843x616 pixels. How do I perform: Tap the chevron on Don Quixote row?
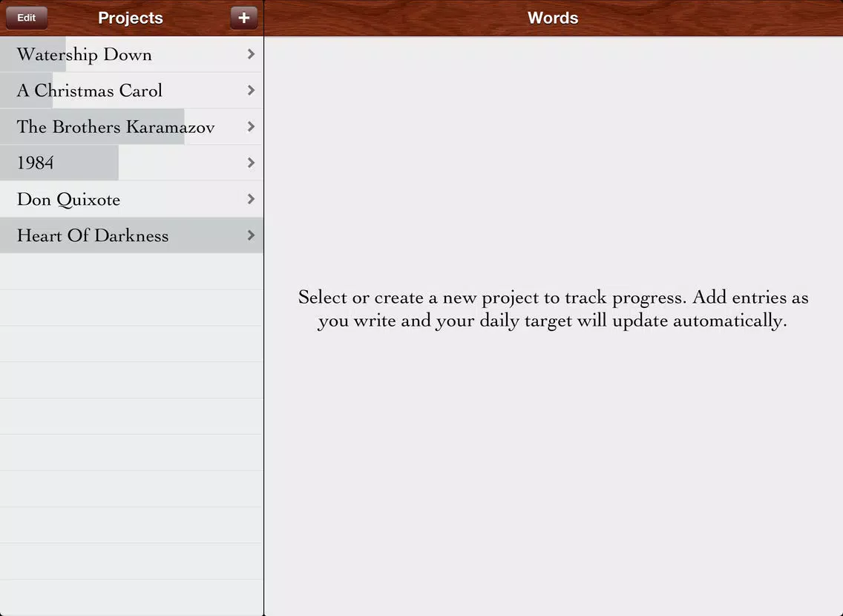point(251,199)
